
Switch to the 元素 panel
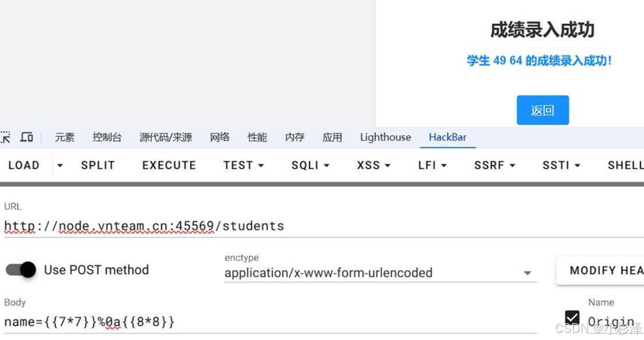point(64,137)
